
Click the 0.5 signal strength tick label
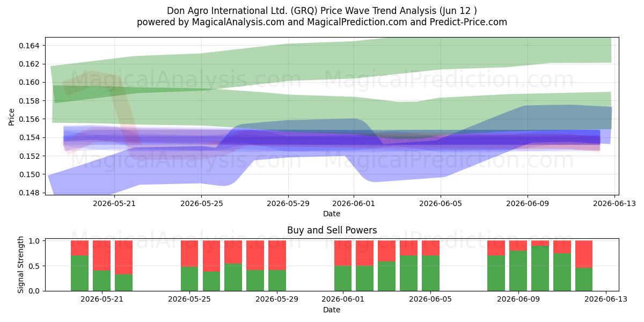point(35,266)
